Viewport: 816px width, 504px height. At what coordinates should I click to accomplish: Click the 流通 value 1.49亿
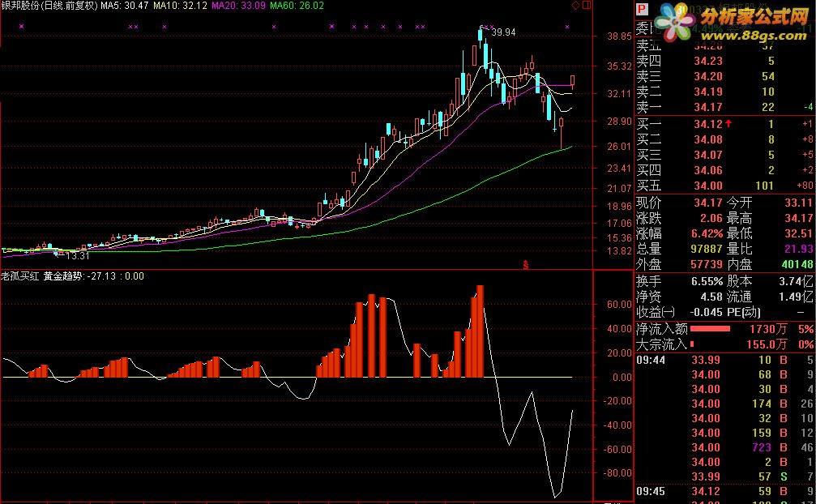(x=797, y=297)
